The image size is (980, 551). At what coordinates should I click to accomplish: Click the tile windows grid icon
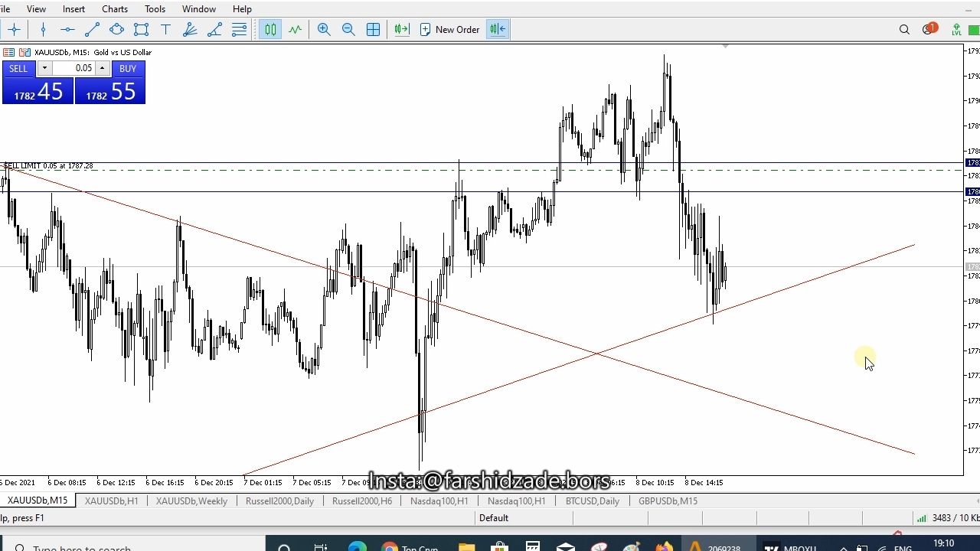tap(373, 29)
